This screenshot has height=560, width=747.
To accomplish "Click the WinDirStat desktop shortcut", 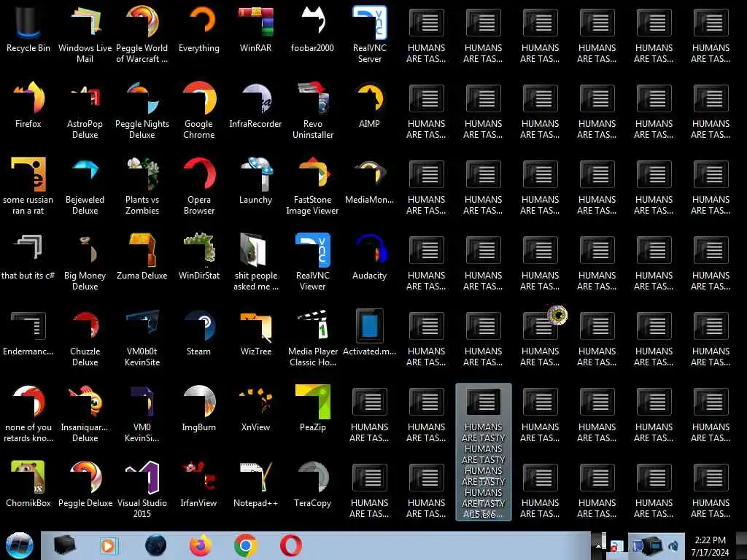I will coord(199,257).
